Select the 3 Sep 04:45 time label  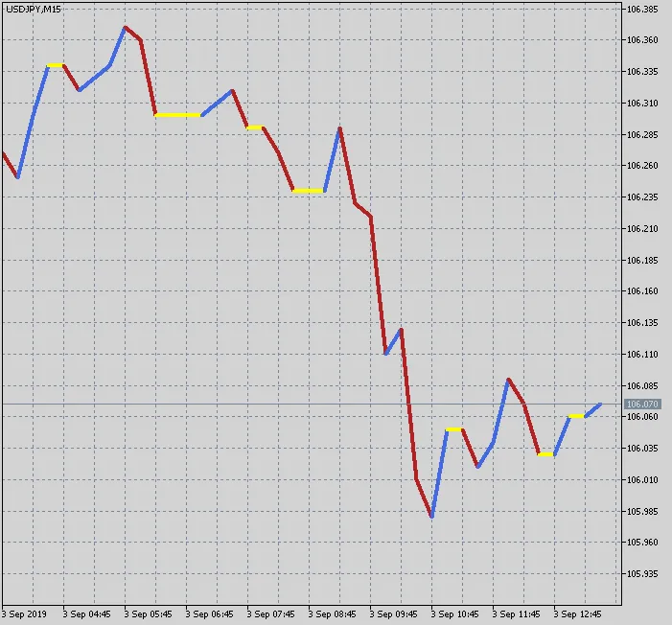coord(86,613)
